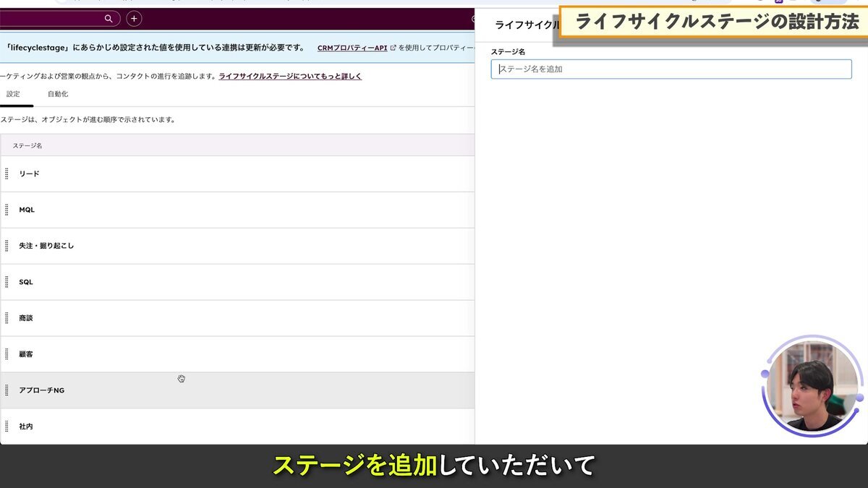Click the drag handle for SQL stage
Screen dimensions: 868x488
point(7,282)
